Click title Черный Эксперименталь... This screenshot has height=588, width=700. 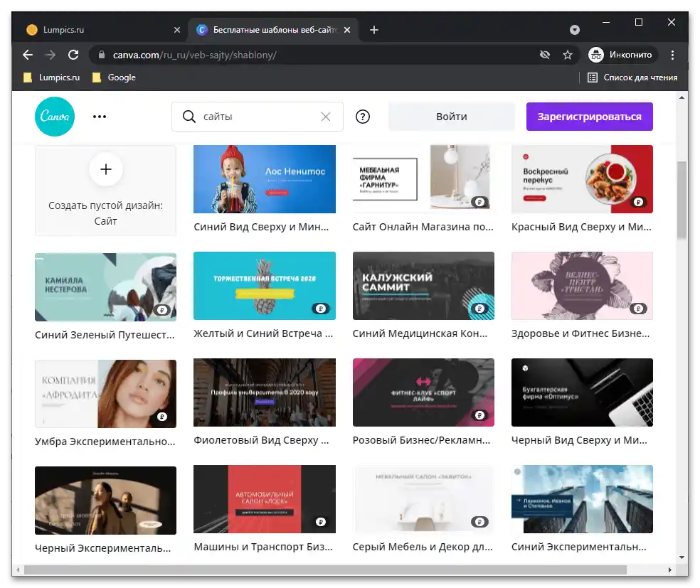click(x=102, y=548)
